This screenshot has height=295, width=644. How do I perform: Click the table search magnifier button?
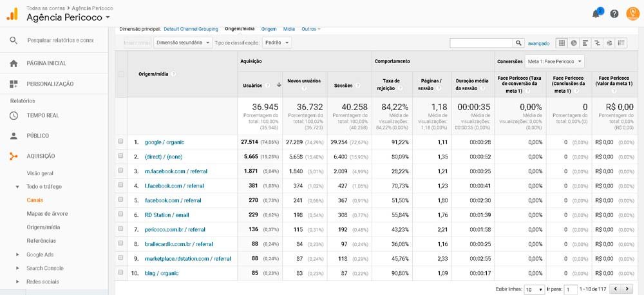click(518, 43)
